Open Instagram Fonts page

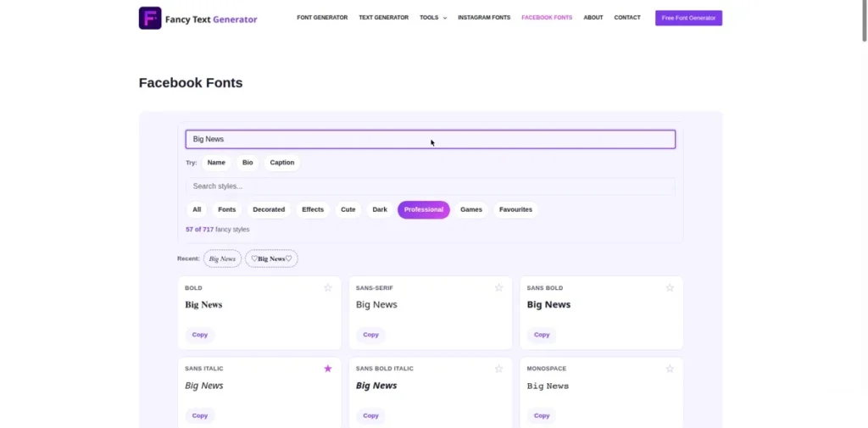click(484, 18)
